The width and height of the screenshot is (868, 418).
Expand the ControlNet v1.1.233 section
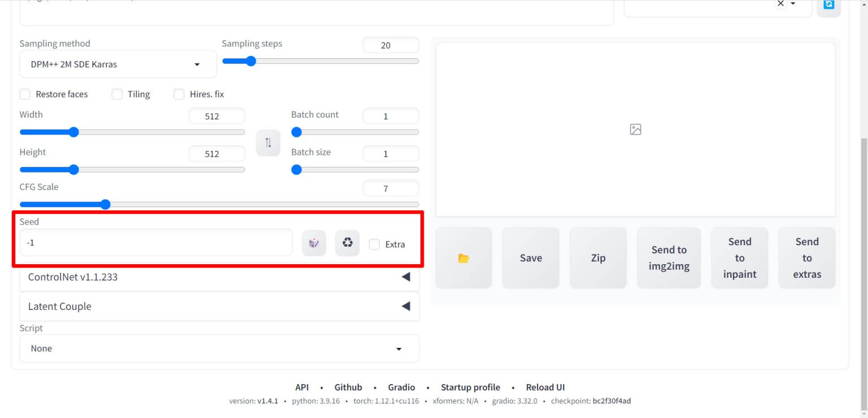[219, 277]
